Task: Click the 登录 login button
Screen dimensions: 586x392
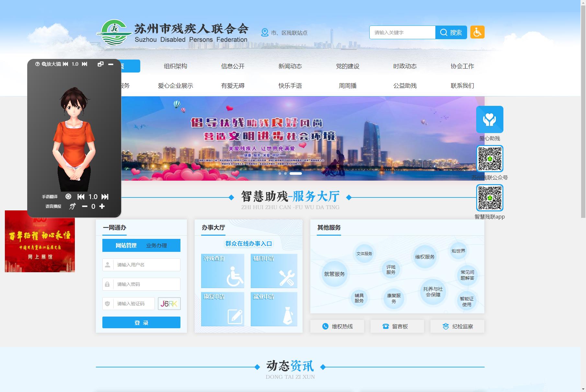Action: (141, 322)
